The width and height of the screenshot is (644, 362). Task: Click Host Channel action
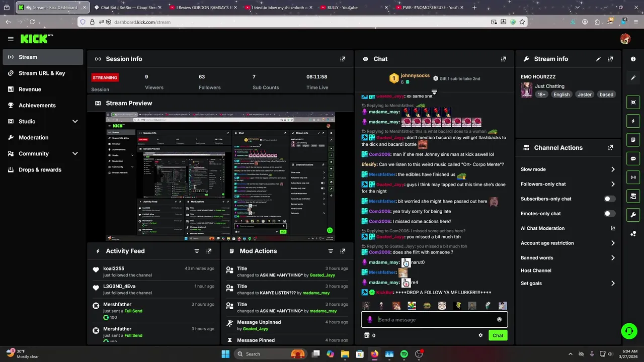(x=536, y=270)
